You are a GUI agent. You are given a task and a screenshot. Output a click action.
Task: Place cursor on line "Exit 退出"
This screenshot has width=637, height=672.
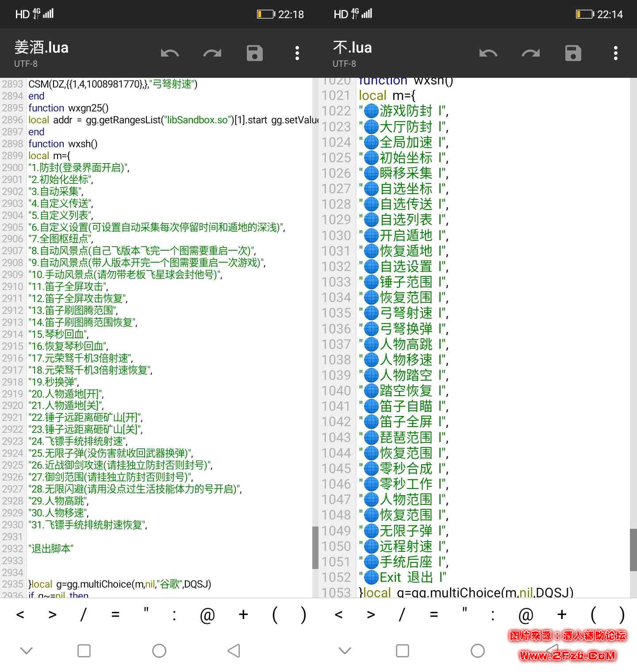403,577
